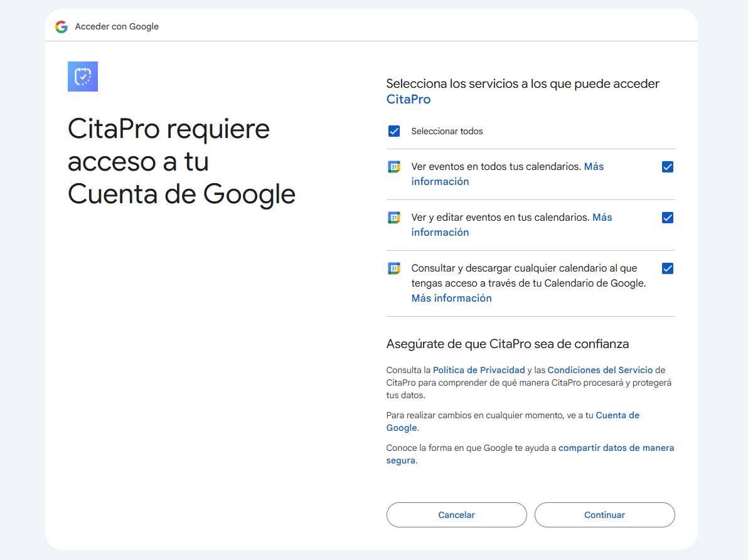Screen dimensions: 748x560
Task: Click calendar icon beside 'Ver y editar eventos'
Action: coord(394,218)
